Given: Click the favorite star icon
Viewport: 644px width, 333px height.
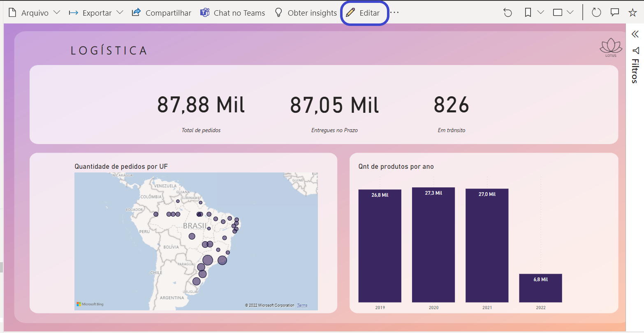Looking at the screenshot, I should [x=632, y=13].
